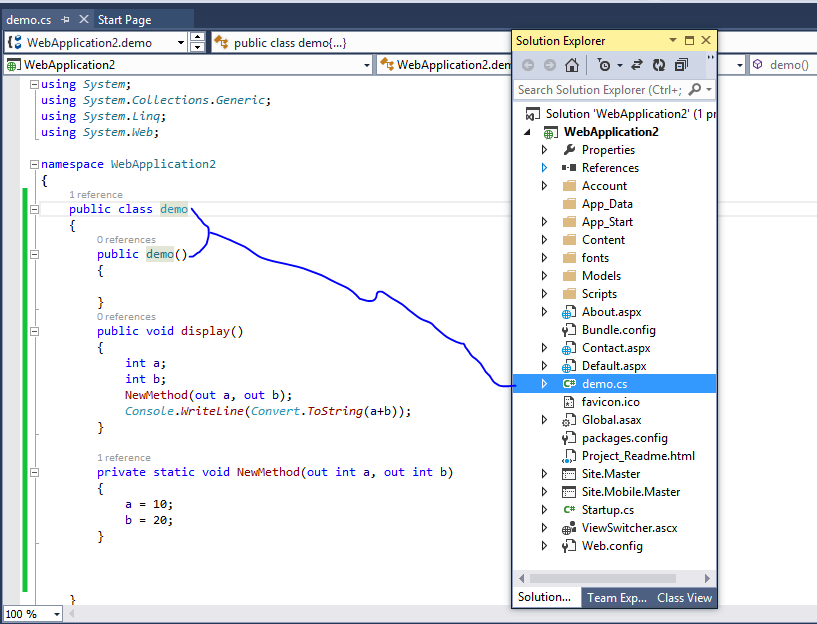Click the Refresh icon in Solution Explorer
817x624 pixels.
(x=659, y=65)
